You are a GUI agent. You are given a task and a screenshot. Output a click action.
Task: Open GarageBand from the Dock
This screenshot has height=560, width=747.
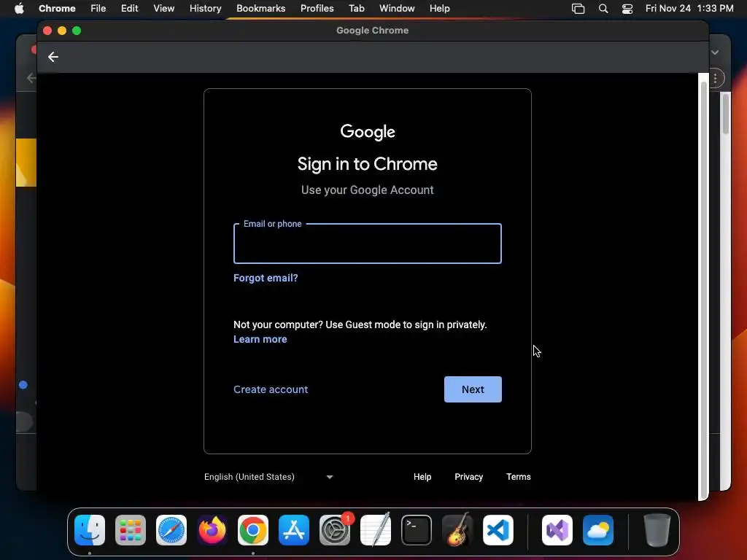point(457,530)
